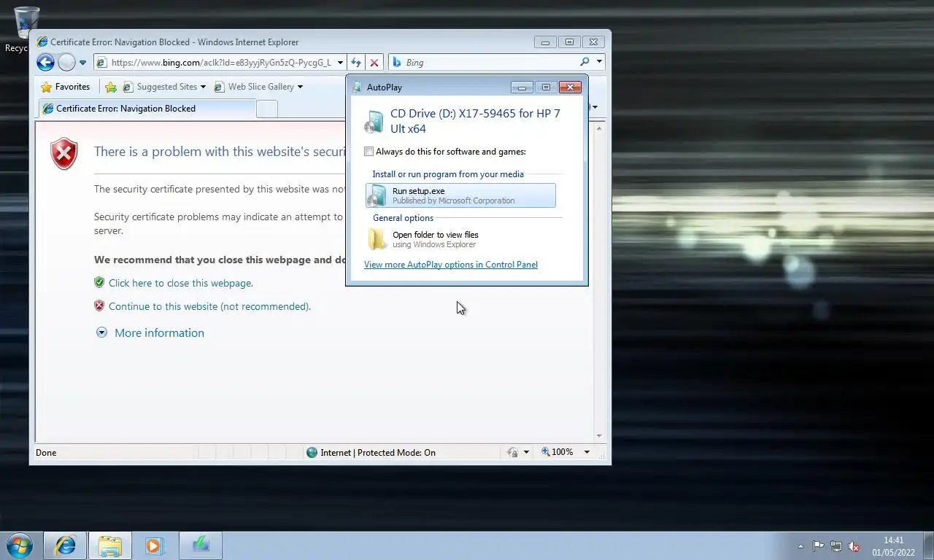Click the green arrow AutoPlay taskbar button

[200, 545]
